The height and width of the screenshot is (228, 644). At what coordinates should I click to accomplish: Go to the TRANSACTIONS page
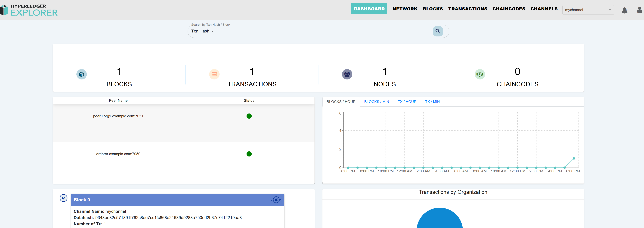[467, 9]
